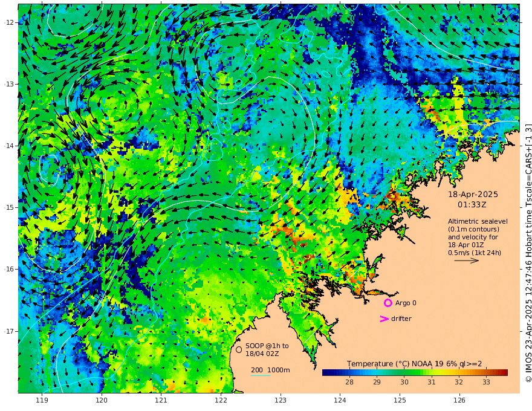Click the '0.5m/s (1kt 24h)' text line
532x411 pixels.
[x=475, y=253]
